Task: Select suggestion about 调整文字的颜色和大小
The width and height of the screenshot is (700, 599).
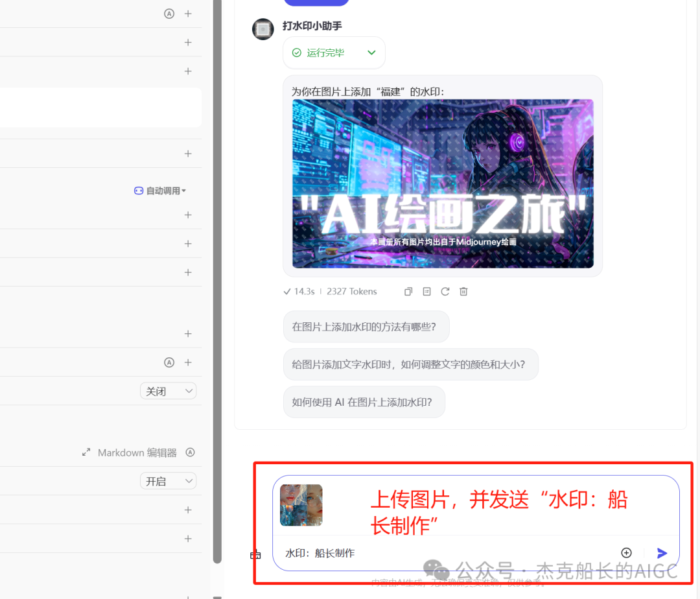Action: [x=411, y=364]
